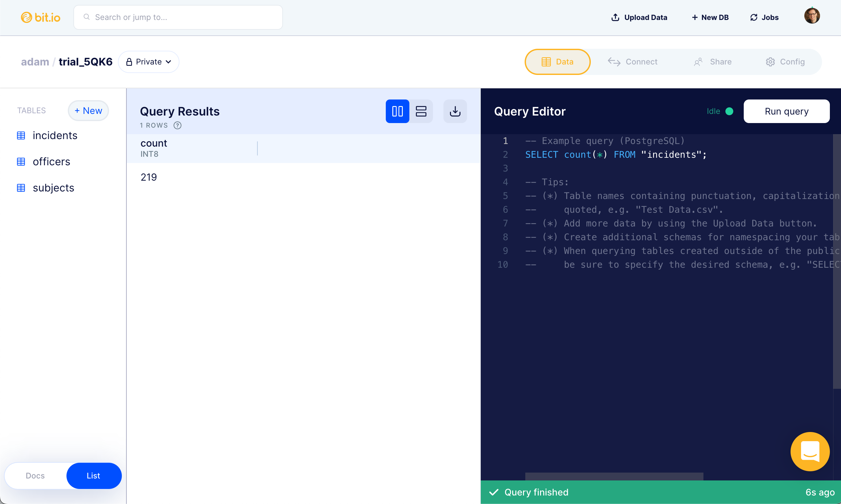Switch the sidebar to Docs view

point(35,476)
